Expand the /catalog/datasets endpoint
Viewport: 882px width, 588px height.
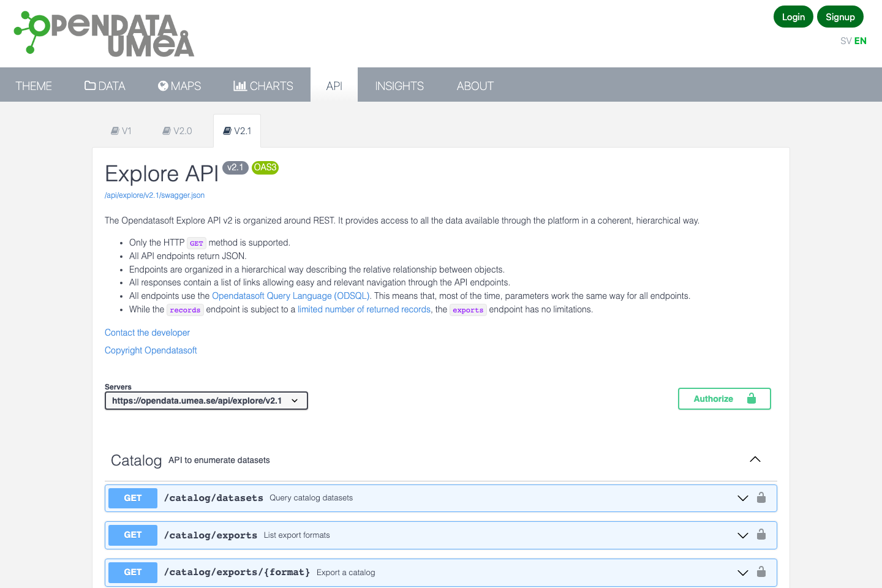pos(742,498)
